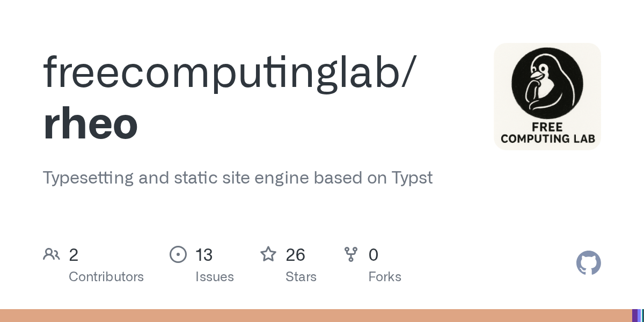Click the Forks branch icon
644x322 pixels.
click(351, 254)
